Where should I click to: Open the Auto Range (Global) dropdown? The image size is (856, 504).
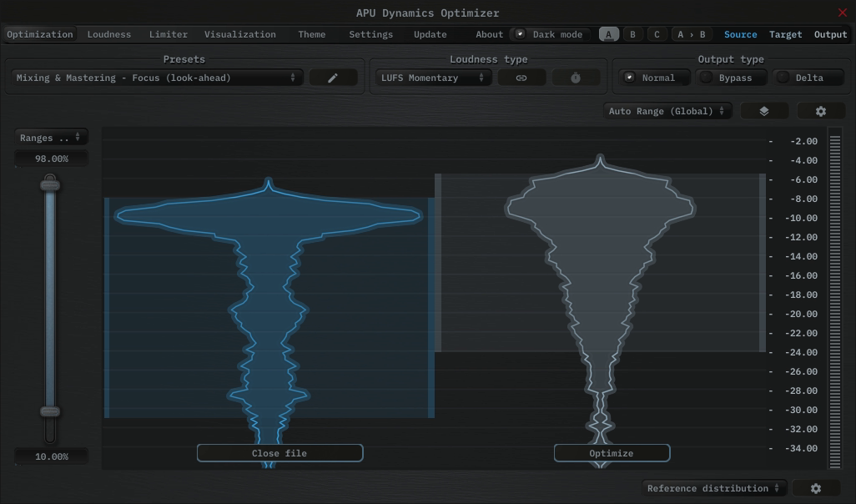pyautogui.click(x=667, y=111)
